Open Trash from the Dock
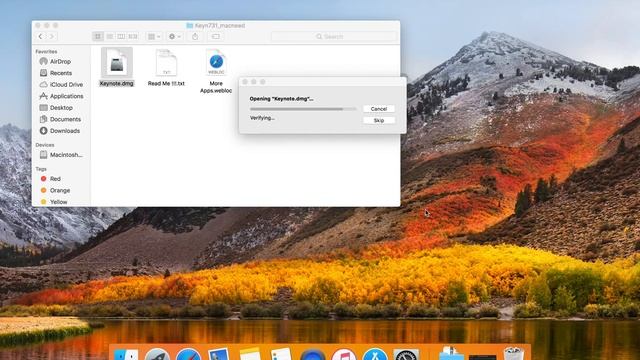This screenshot has height=360, width=640. pyautogui.click(x=513, y=353)
